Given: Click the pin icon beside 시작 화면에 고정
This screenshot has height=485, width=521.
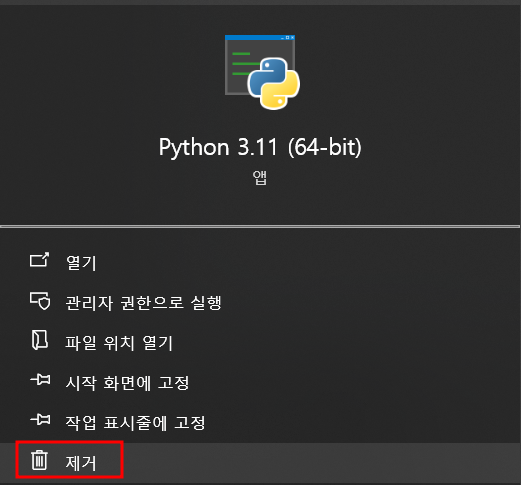Looking at the screenshot, I should pyautogui.click(x=40, y=379).
